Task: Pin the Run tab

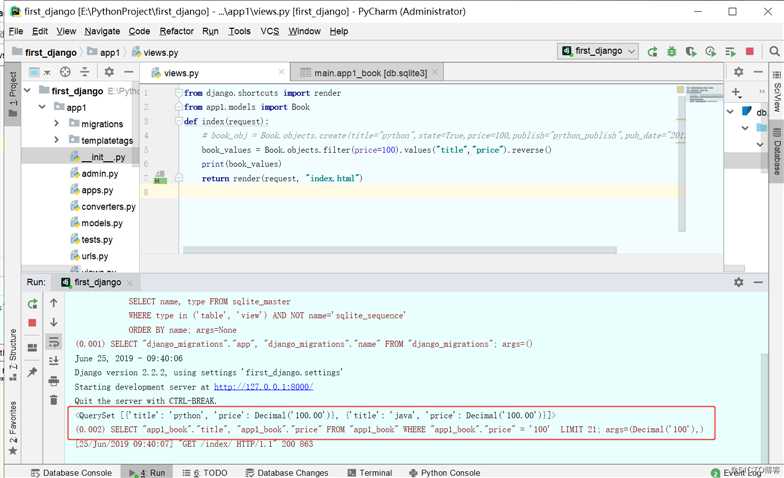Action: pyautogui.click(x=32, y=372)
